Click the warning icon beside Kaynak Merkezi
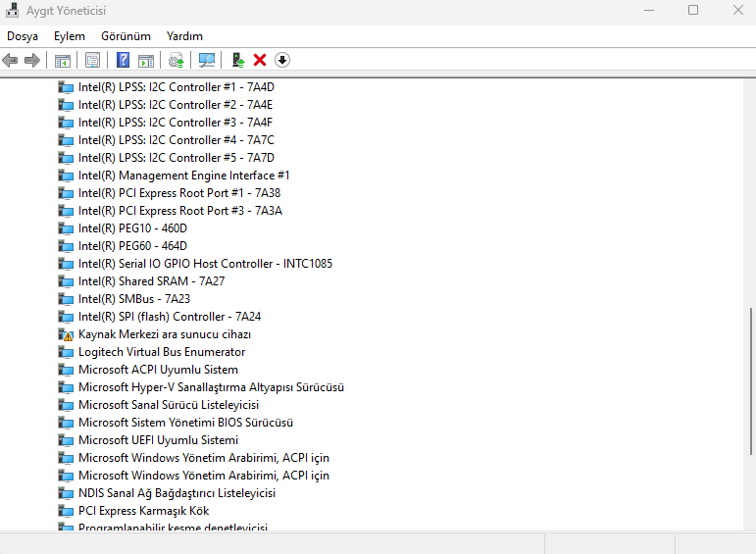This screenshot has height=554, width=756. coord(66,334)
